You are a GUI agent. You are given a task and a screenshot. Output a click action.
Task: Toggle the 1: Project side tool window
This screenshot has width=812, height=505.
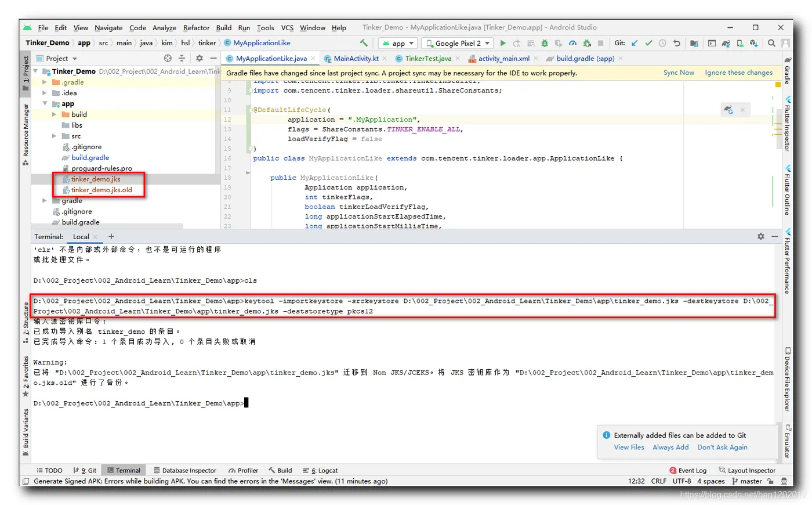click(x=26, y=73)
